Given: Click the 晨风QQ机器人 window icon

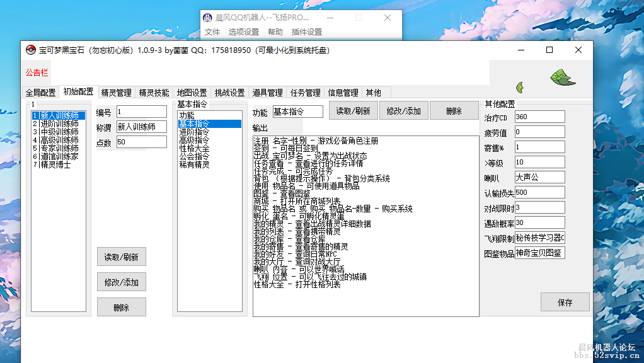Looking at the screenshot, I should point(208,18).
